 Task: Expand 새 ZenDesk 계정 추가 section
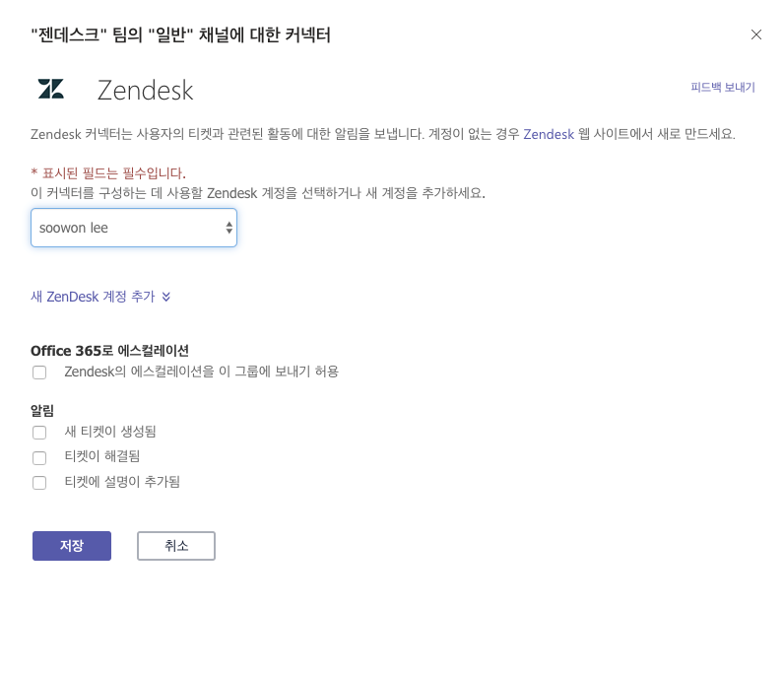pos(93,297)
